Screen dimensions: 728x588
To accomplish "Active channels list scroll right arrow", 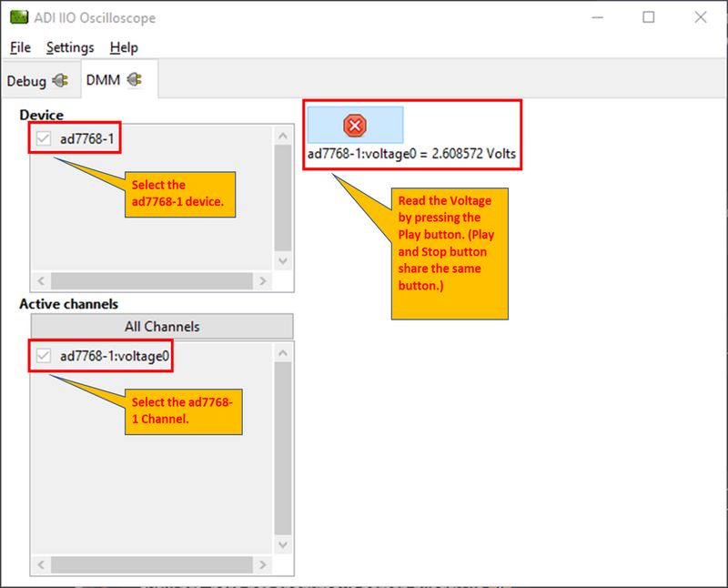I will 263,564.
